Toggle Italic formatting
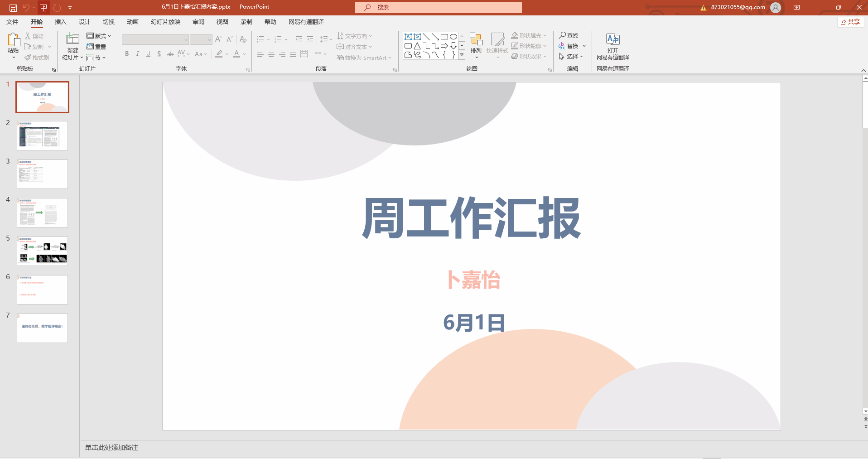The width and height of the screenshot is (868, 459). 138,54
